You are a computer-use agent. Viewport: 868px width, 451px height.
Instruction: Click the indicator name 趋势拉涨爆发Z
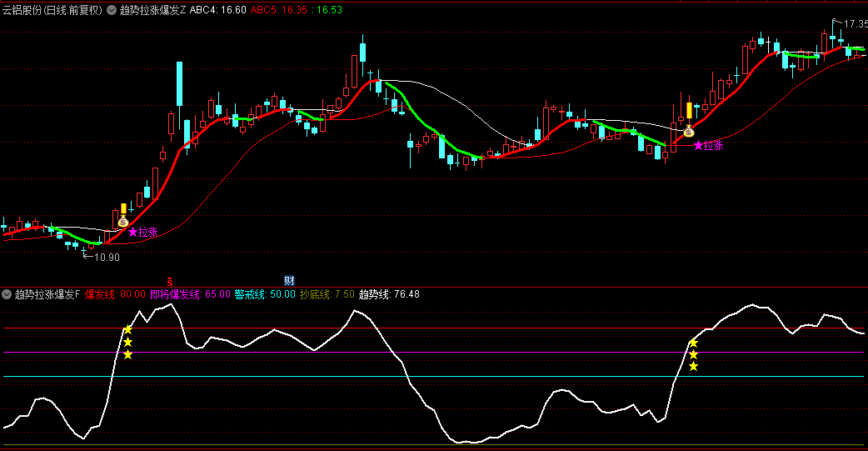point(152,10)
